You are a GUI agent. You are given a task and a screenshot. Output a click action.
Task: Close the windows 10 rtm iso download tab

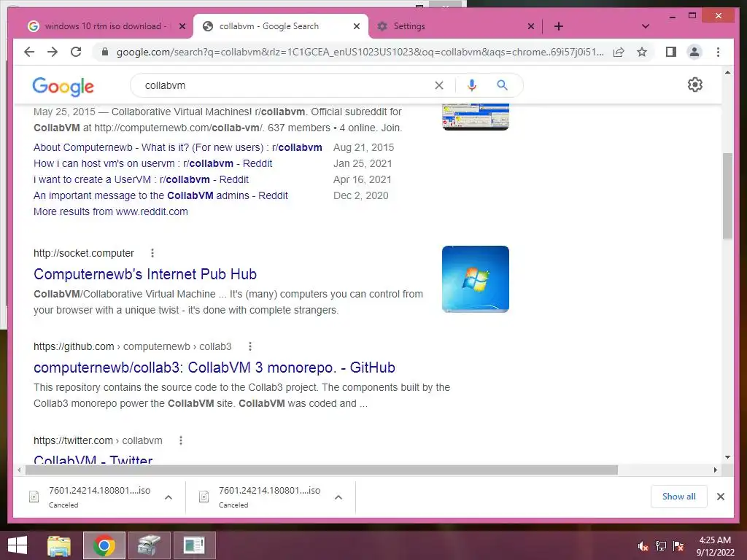tap(182, 27)
